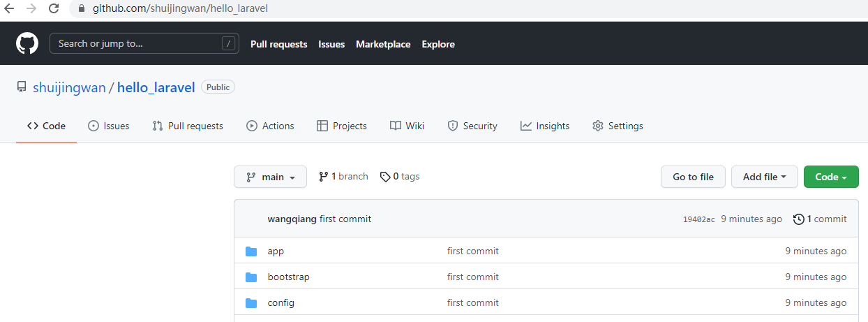
Task: Open the Insights tab
Action: click(x=545, y=126)
